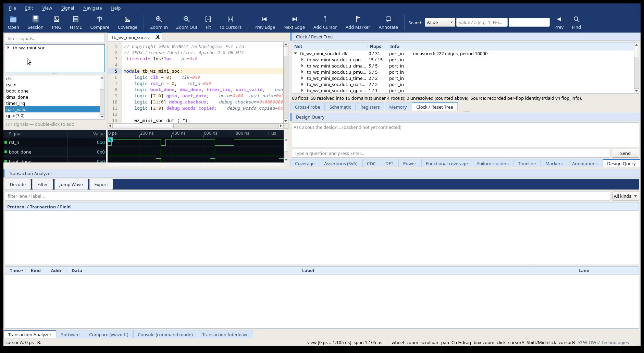
Task: Expand the dut.u_time clock net row
Action: [302, 78]
